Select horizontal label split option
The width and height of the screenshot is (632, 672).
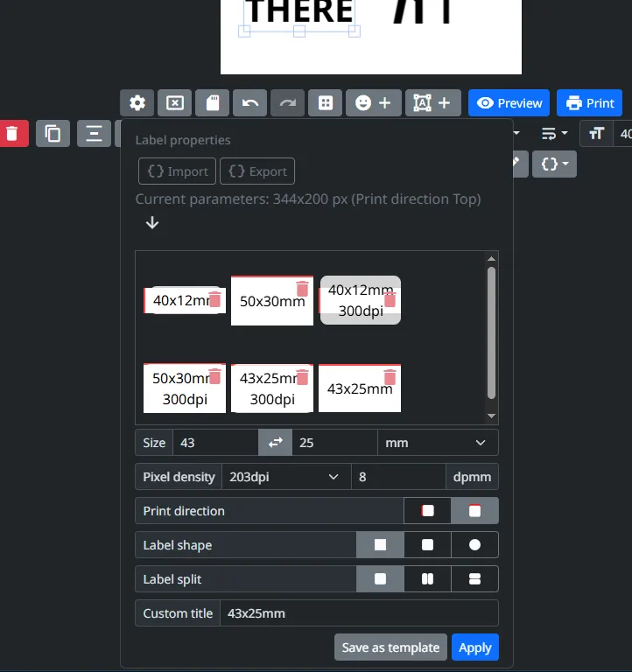[x=474, y=579]
